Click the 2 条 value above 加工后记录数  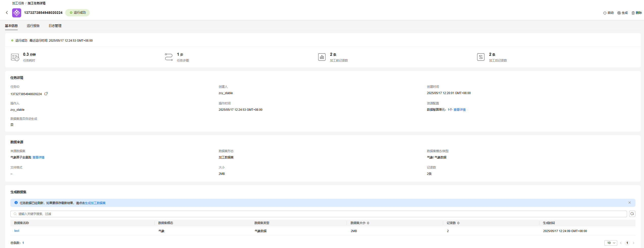492,54
